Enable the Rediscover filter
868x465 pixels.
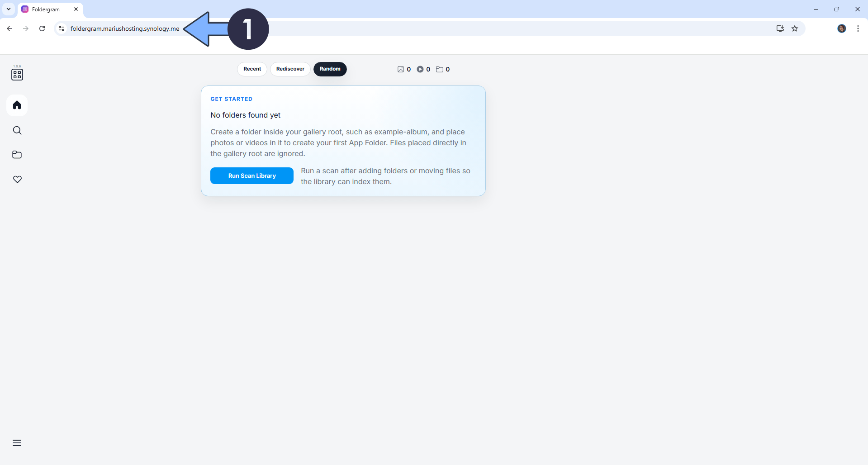pos(290,69)
